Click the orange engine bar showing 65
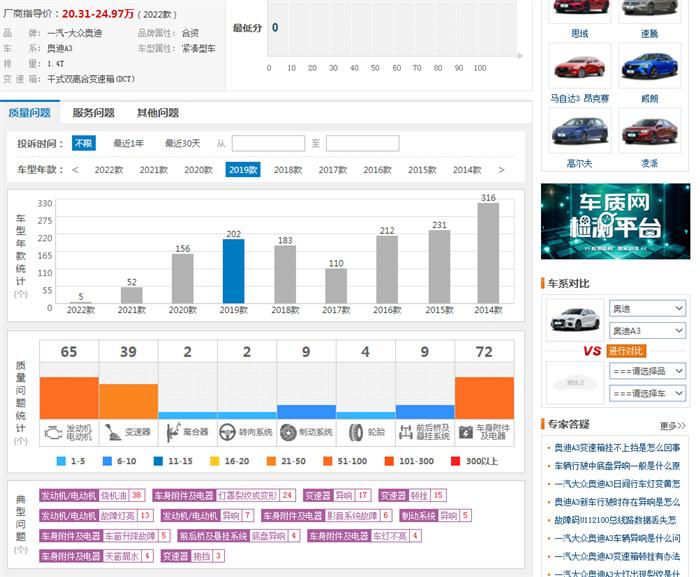Image resolution: width=700 pixels, height=577 pixels. tap(69, 398)
